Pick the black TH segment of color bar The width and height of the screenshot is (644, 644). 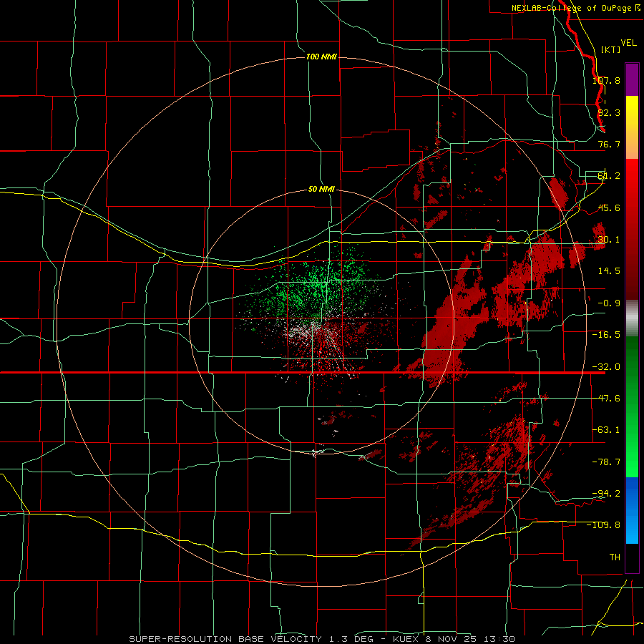[632, 557]
